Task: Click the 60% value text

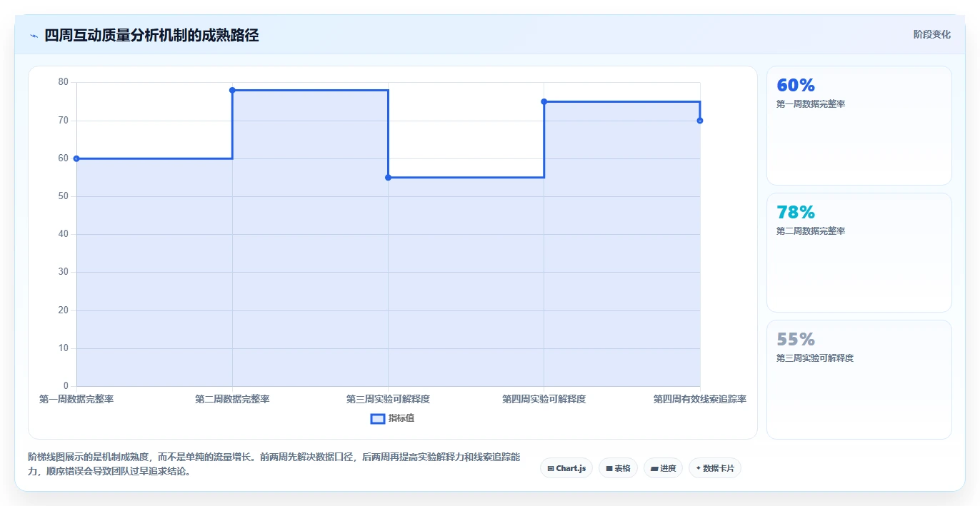Action: pos(796,85)
